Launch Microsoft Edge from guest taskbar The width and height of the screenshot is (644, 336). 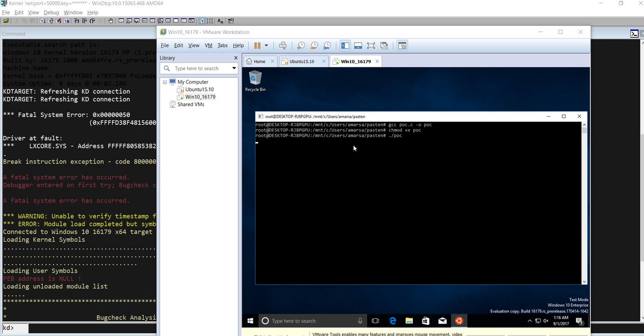pyautogui.click(x=392, y=321)
